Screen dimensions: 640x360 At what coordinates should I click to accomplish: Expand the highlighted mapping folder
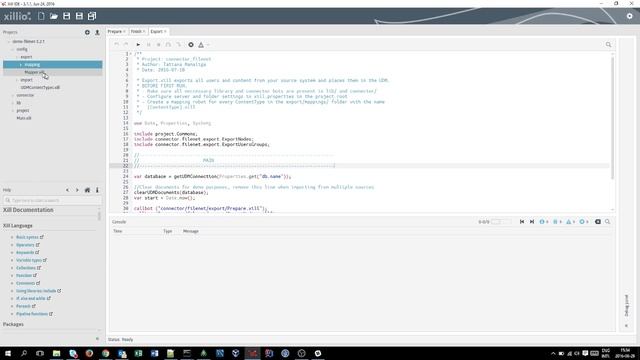21,65
